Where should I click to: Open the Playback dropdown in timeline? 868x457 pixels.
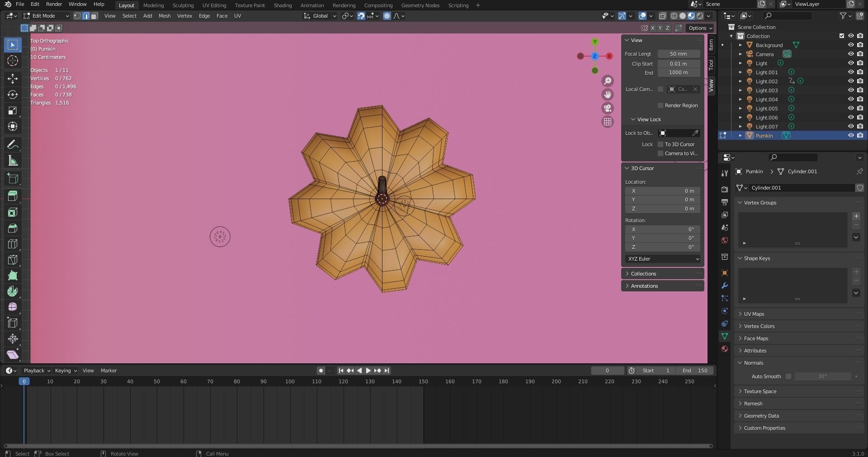[x=37, y=371]
